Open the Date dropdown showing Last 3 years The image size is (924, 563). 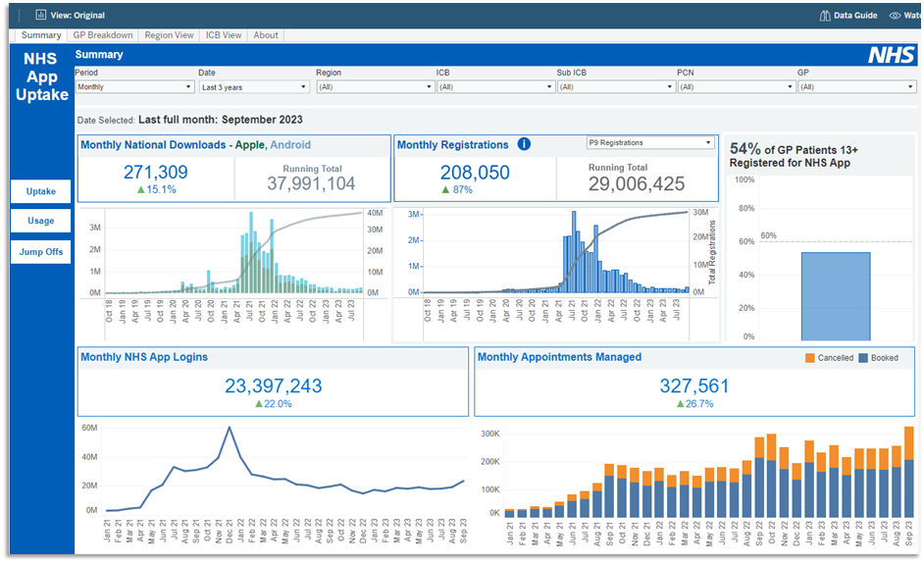coord(255,86)
